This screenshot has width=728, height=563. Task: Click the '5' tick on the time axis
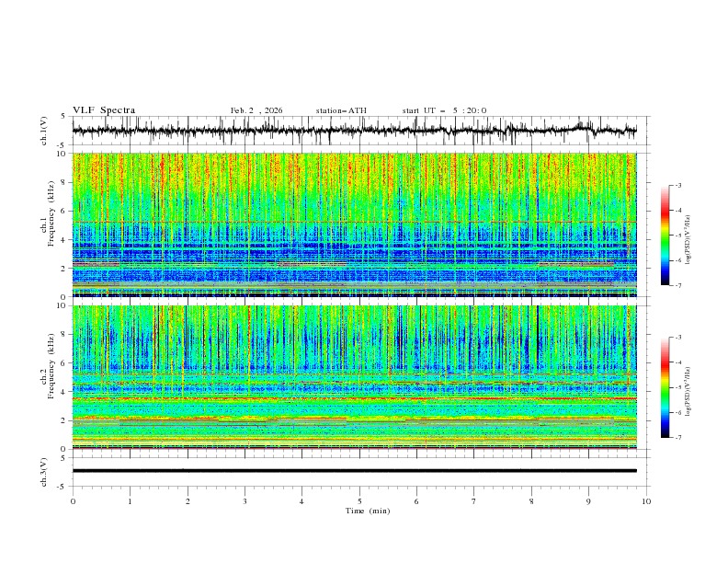click(359, 501)
